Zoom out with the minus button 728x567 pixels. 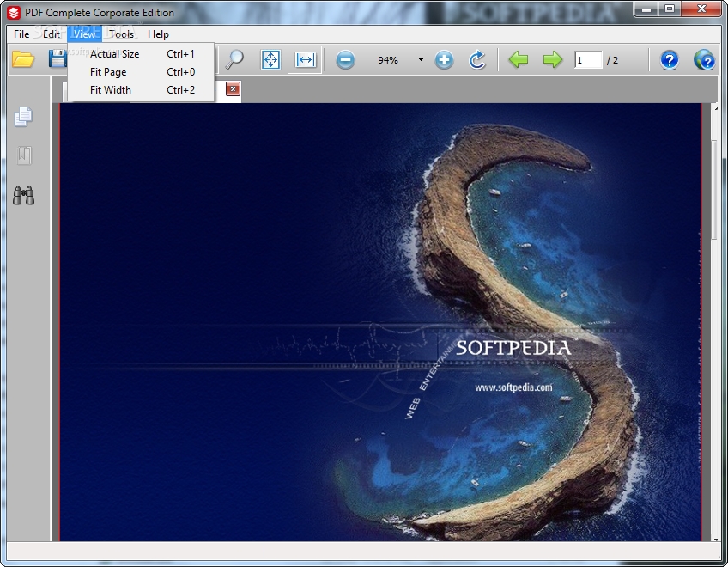tap(345, 60)
